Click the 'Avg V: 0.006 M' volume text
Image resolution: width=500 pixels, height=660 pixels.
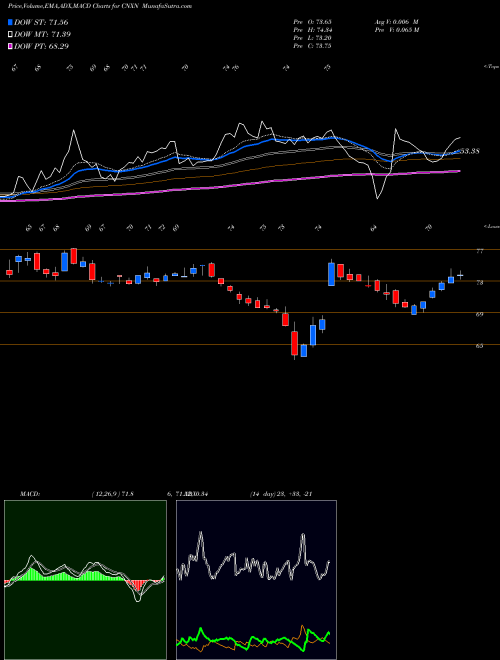coord(396,22)
